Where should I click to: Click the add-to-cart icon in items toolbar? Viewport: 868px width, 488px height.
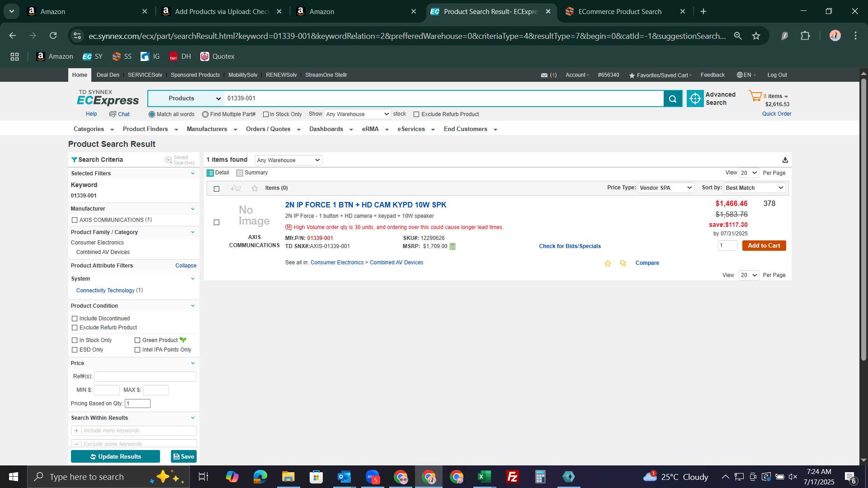click(236, 188)
